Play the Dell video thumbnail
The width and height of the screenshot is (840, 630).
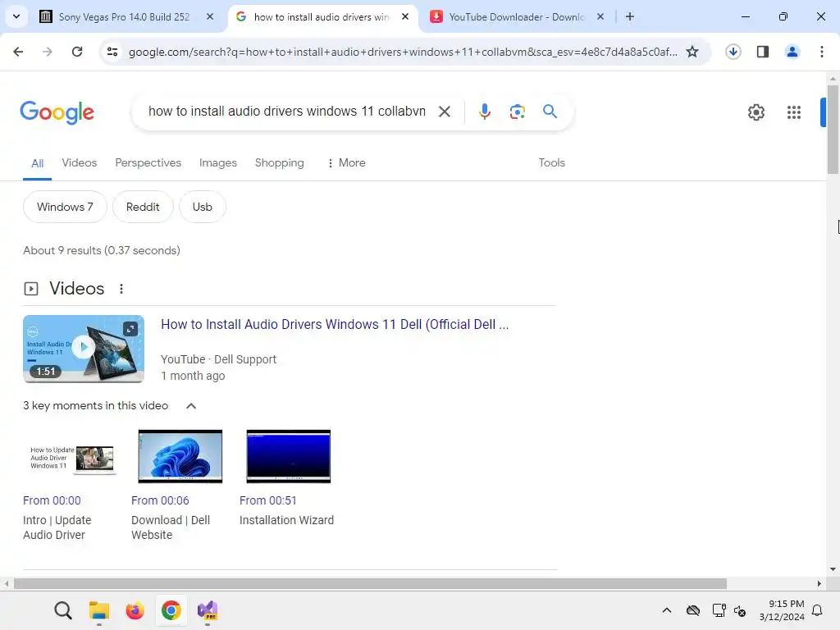[x=84, y=348]
